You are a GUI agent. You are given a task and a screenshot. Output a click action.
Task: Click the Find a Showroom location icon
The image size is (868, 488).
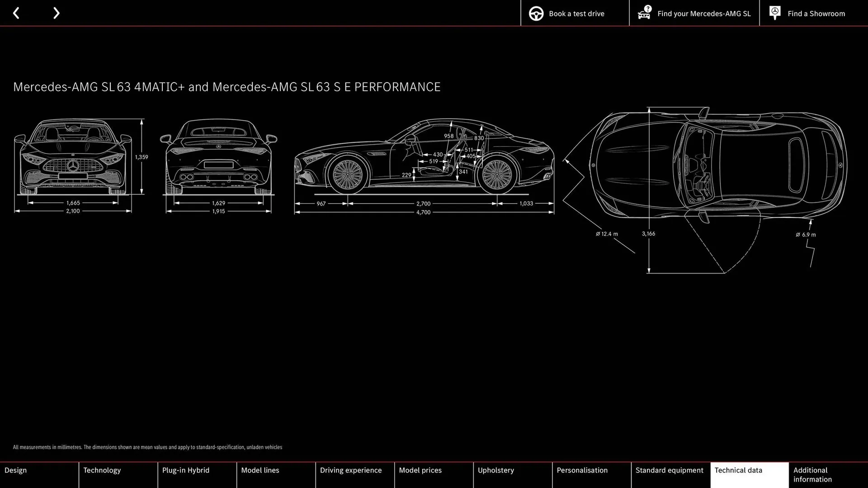click(775, 13)
